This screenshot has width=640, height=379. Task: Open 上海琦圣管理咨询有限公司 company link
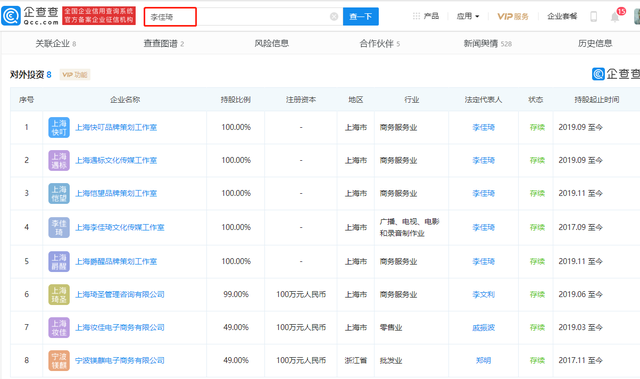pos(120,295)
